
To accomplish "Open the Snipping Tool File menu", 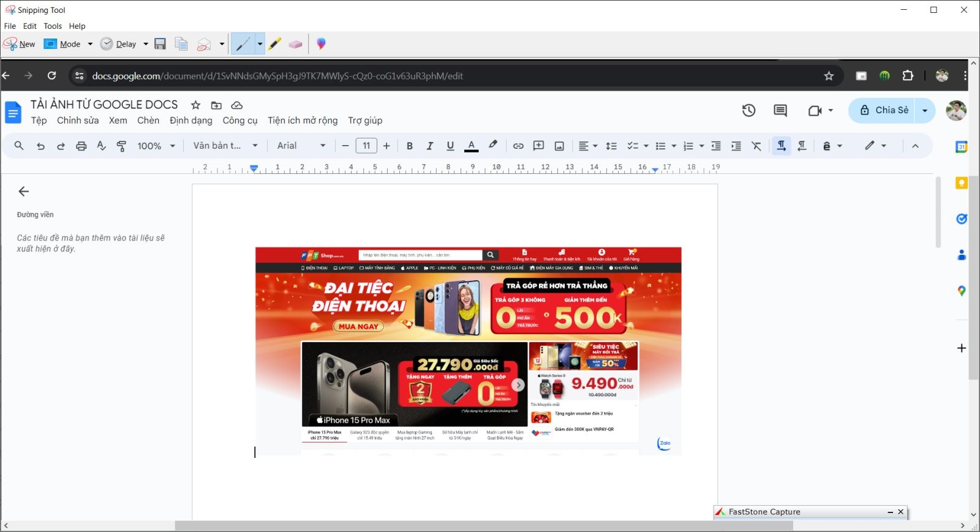I will (x=10, y=26).
